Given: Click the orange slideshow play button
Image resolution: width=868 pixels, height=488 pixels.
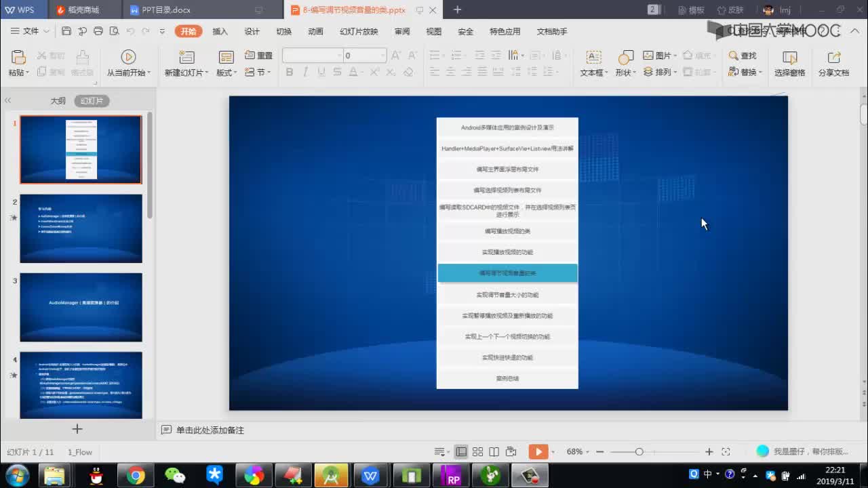Looking at the screenshot, I should click(538, 451).
